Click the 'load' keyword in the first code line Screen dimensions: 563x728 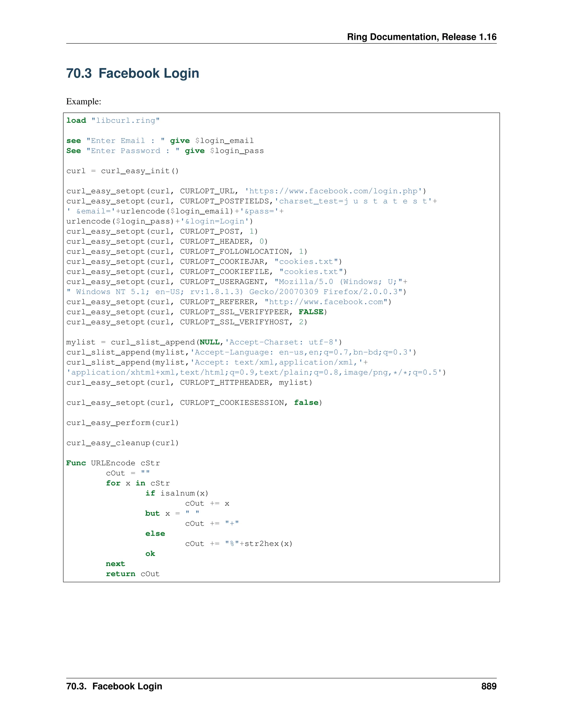76,120
